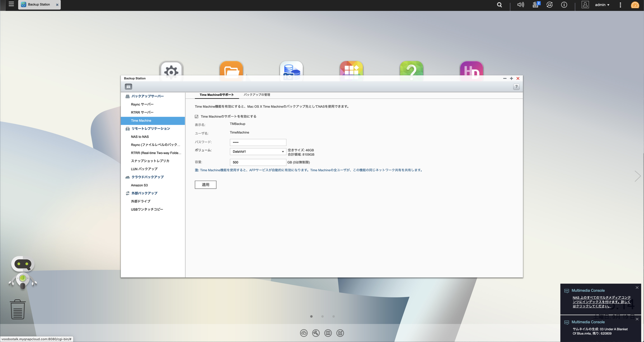644x342 pixels.
Task: Close the Backup Station taskbar tab
Action: tap(57, 5)
